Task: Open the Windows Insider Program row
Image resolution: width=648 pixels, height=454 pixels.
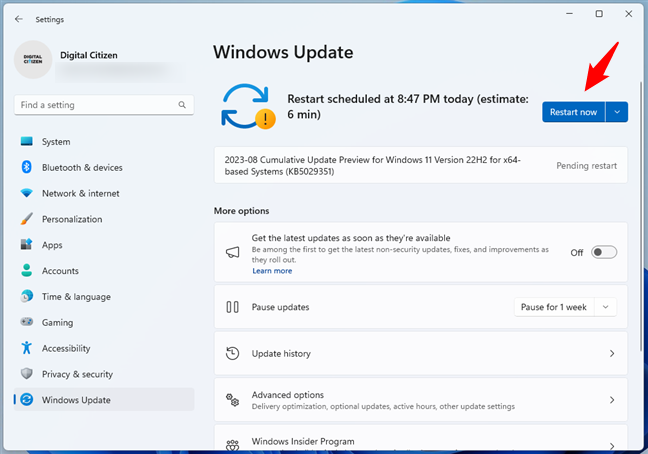Action: coord(420,439)
